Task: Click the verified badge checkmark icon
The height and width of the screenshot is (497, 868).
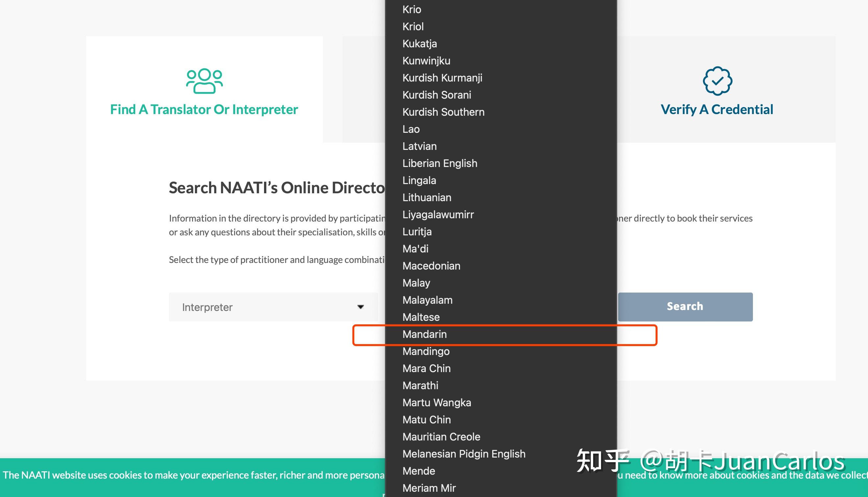Action: pyautogui.click(x=717, y=81)
